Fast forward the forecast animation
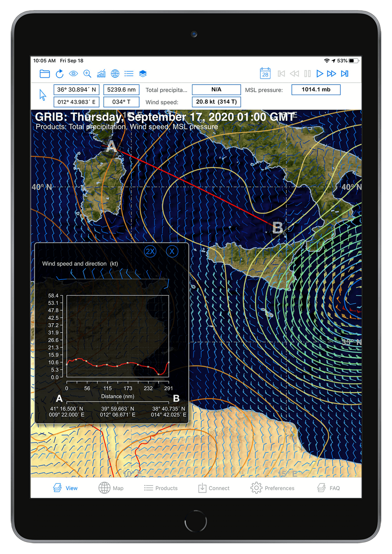This screenshot has width=392, height=554. click(331, 74)
